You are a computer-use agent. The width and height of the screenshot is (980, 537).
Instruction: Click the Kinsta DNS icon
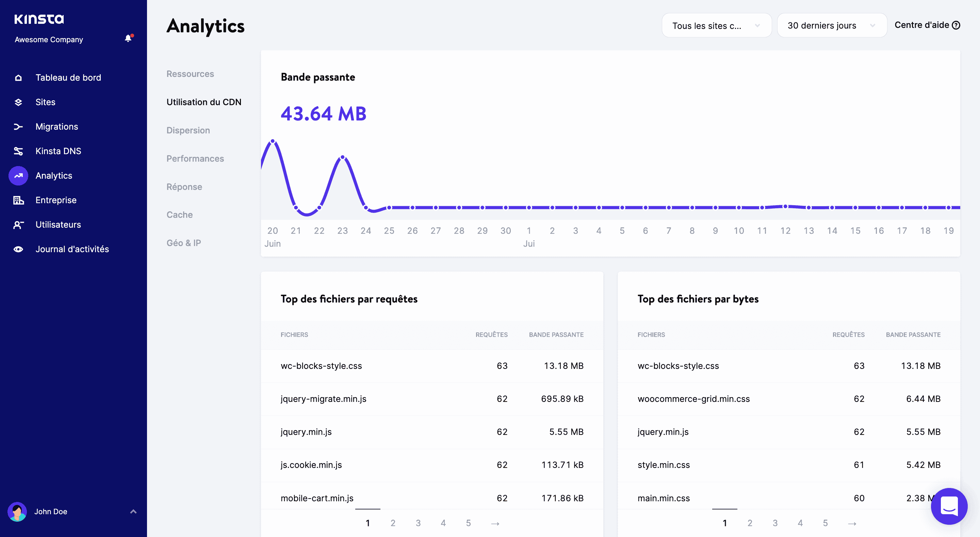18,151
